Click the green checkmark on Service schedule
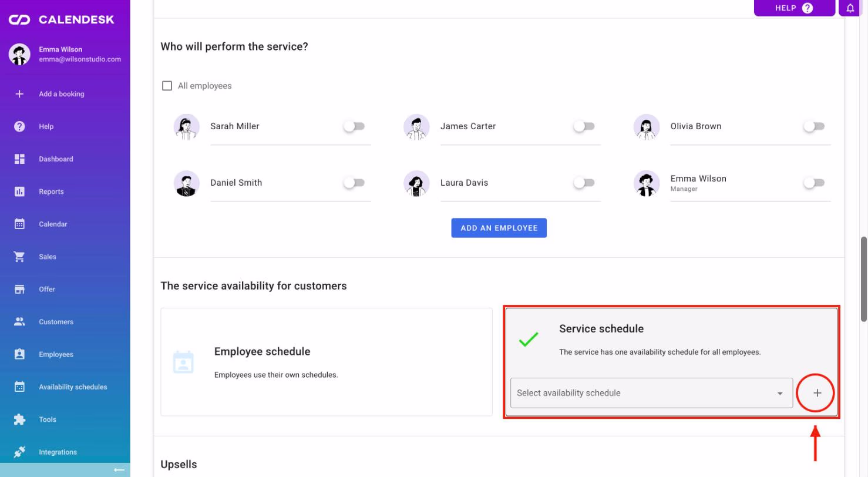 529,339
